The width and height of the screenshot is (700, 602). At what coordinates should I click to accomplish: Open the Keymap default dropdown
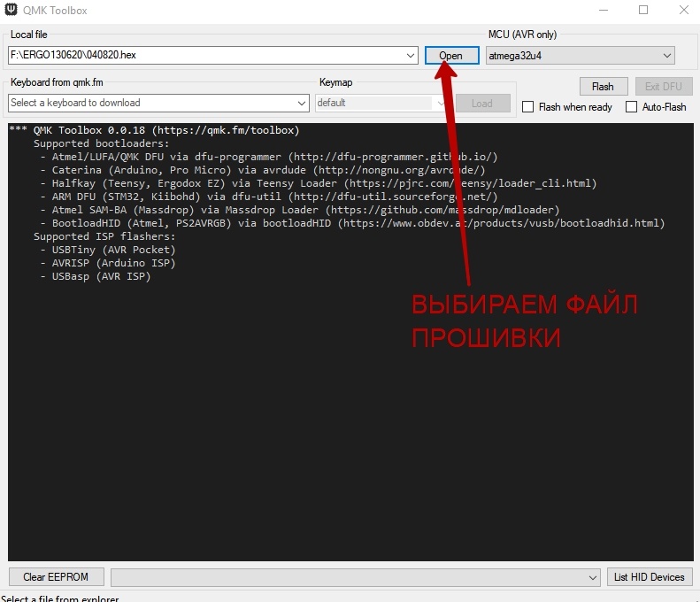click(x=381, y=104)
